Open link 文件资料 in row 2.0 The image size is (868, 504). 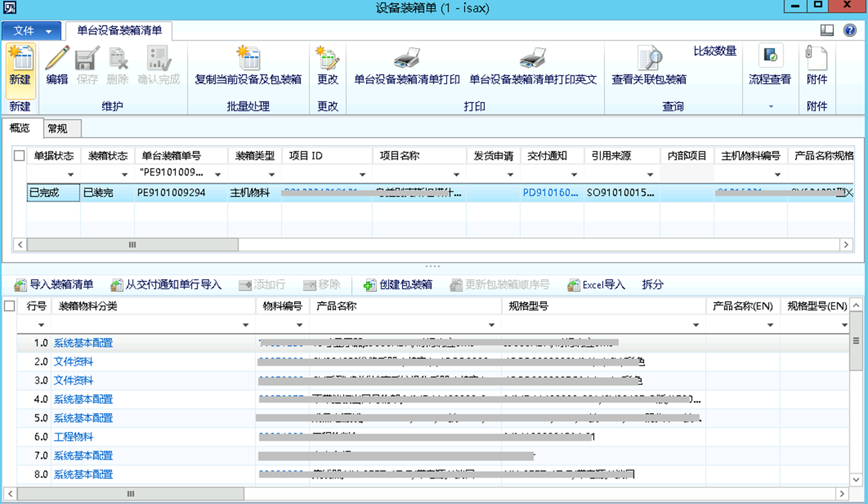(x=73, y=362)
